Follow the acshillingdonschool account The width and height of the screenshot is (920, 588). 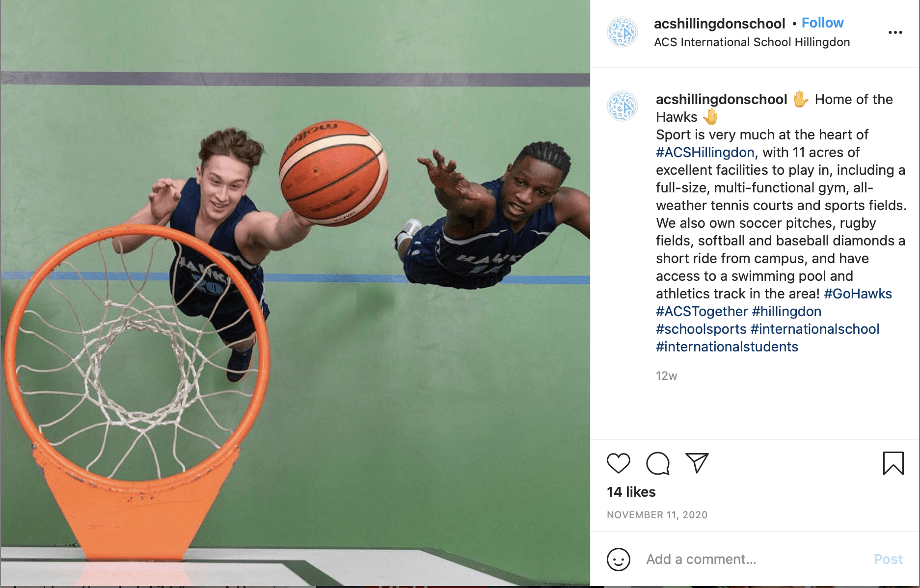tap(822, 23)
